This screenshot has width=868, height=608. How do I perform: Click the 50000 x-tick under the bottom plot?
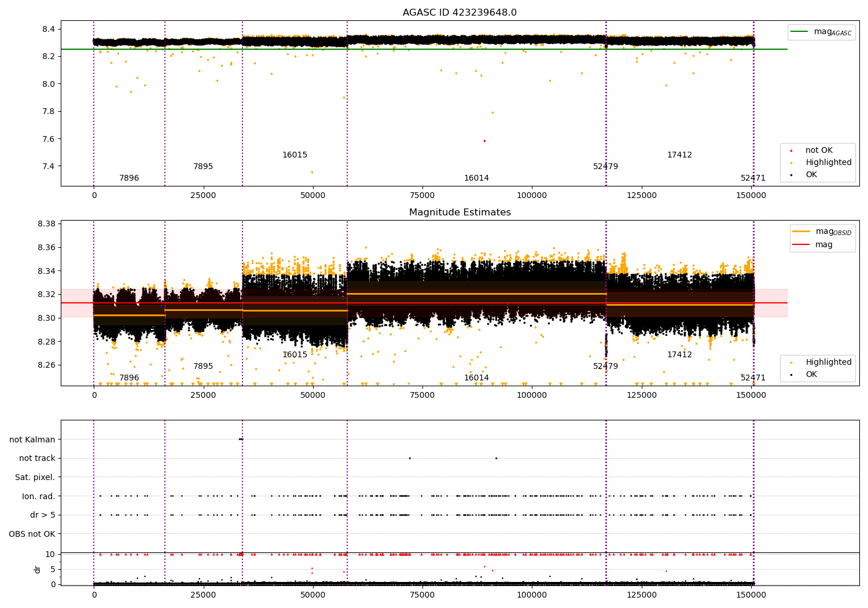tap(313, 595)
